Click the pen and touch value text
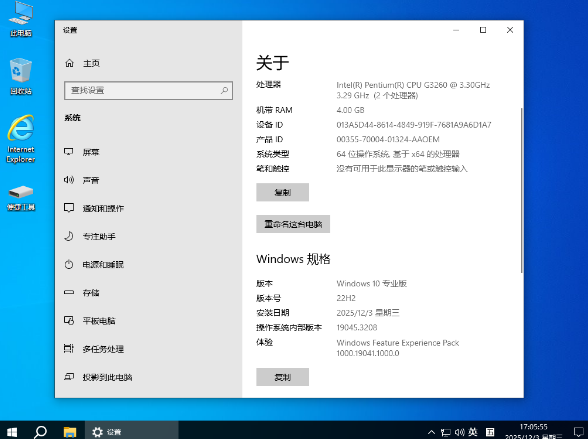This screenshot has height=439, width=588. coord(402,169)
